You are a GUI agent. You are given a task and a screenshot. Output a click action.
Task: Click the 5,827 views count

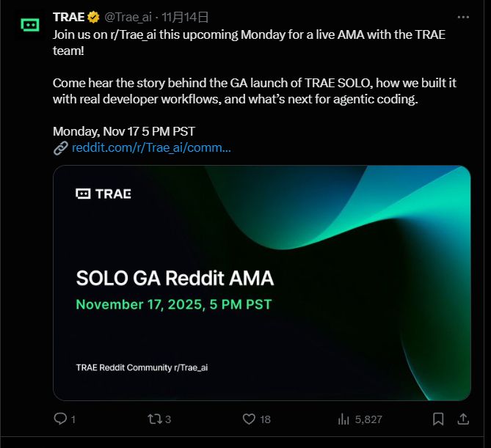[x=368, y=419]
